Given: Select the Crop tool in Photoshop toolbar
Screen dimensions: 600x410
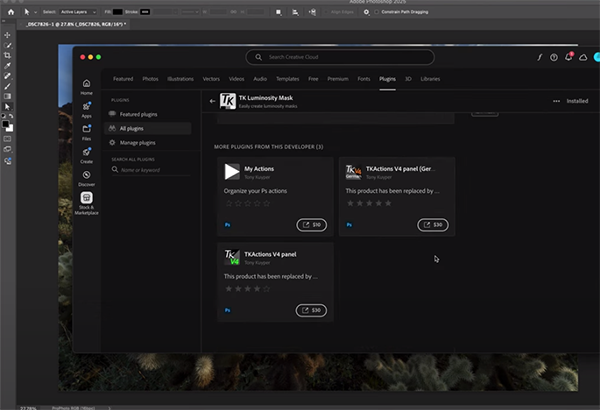Looking at the screenshot, I should click(x=7, y=56).
